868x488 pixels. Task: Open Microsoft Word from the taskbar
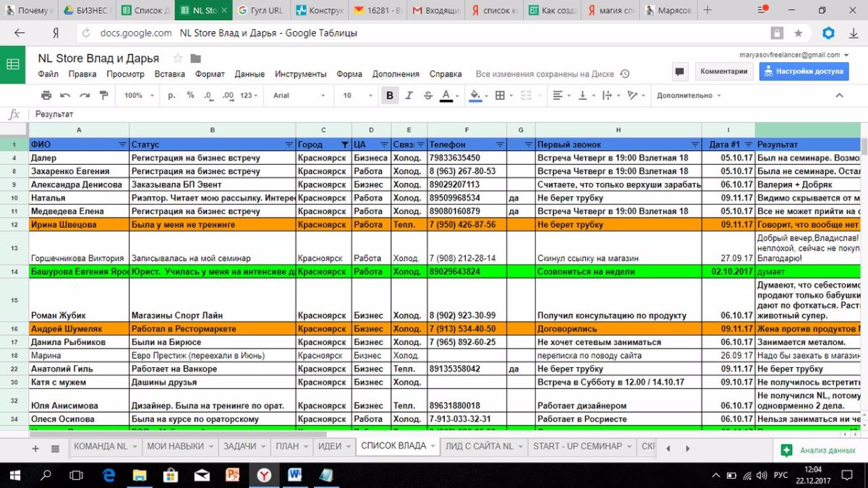click(295, 475)
